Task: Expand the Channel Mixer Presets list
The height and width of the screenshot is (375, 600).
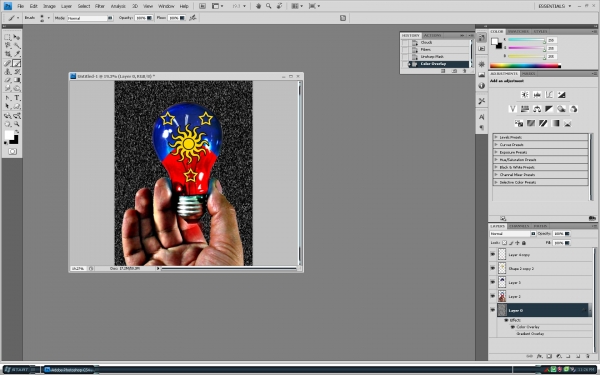Action: click(x=496, y=174)
